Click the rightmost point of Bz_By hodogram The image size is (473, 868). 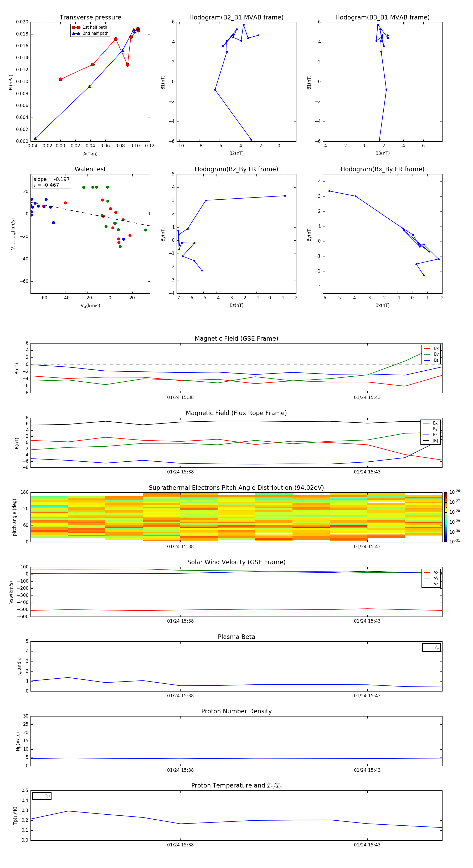click(x=285, y=196)
